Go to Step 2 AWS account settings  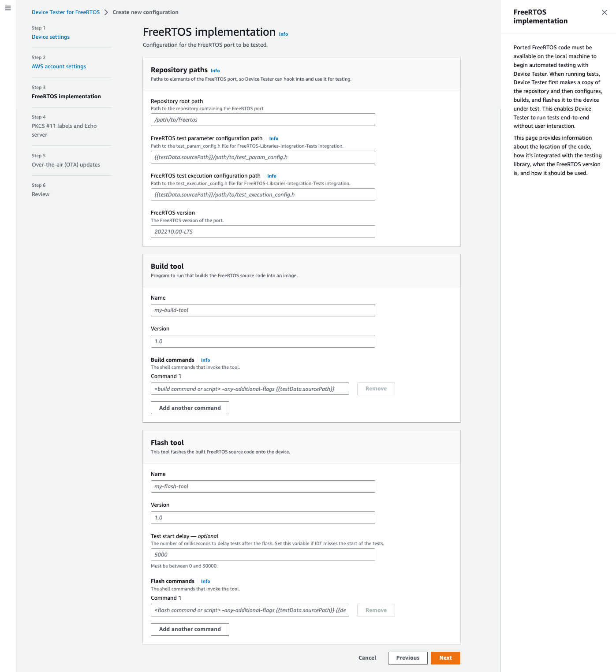pos(59,66)
